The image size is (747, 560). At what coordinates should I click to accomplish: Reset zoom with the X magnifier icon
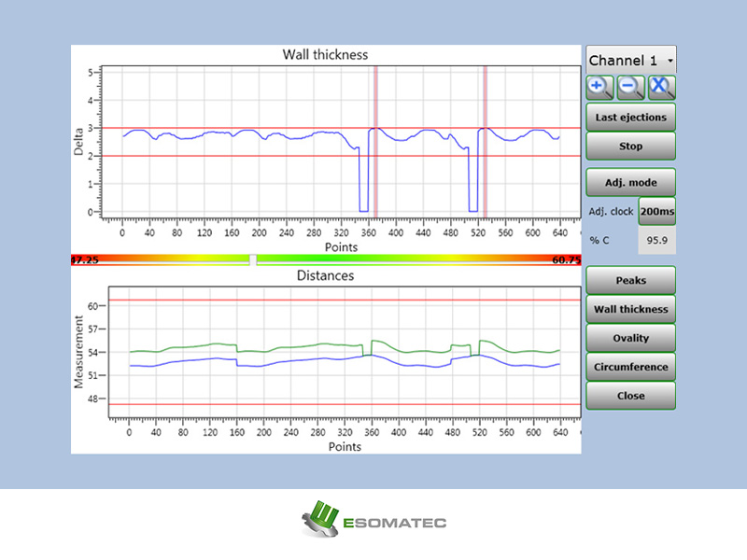tap(662, 88)
